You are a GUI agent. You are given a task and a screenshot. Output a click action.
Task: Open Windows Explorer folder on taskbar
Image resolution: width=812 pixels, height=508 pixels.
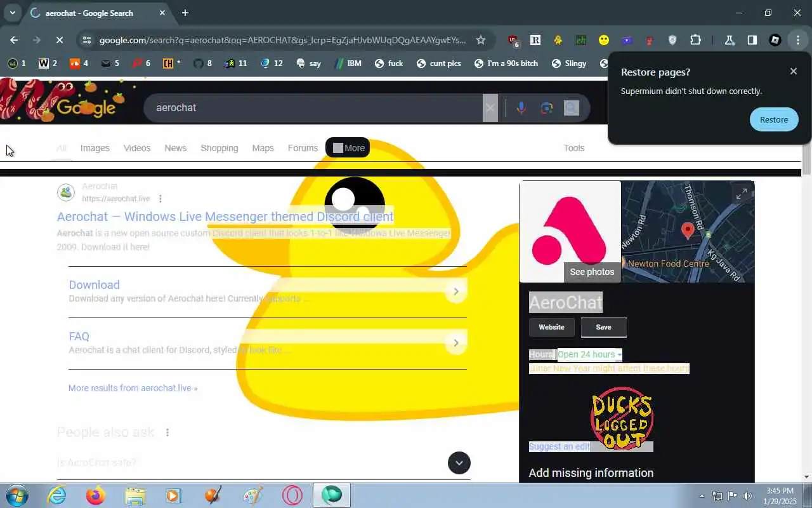135,495
